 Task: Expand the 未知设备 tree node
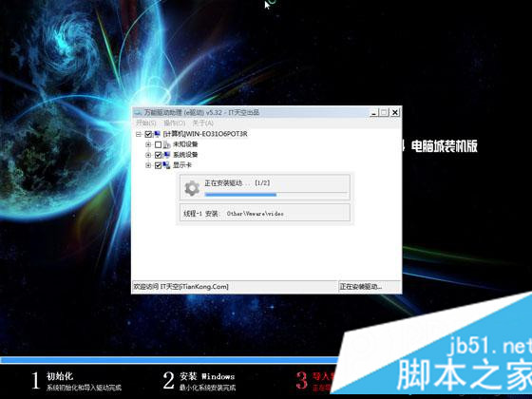[148, 144]
